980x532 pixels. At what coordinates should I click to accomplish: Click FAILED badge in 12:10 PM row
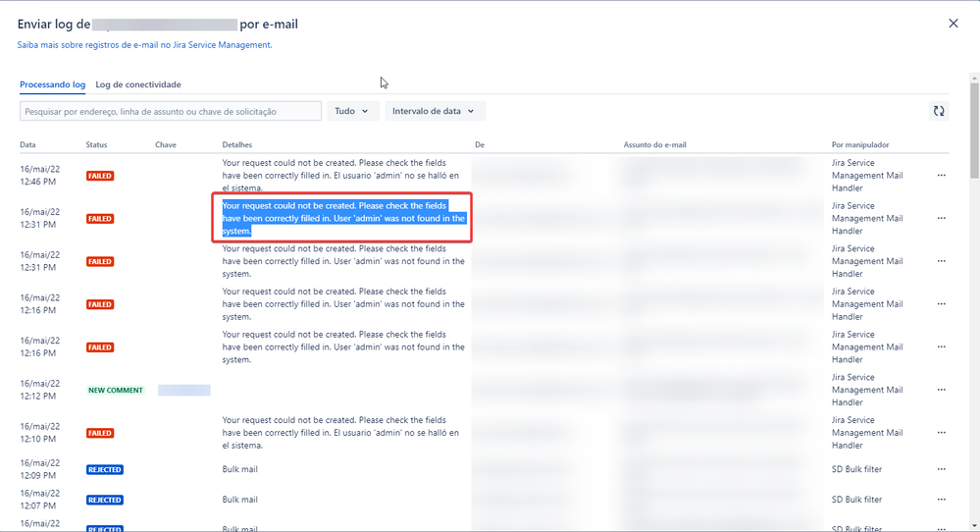coord(100,433)
